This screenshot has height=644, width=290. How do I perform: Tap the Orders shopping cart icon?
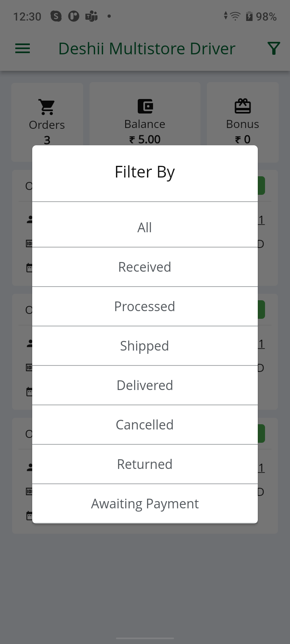tap(47, 107)
